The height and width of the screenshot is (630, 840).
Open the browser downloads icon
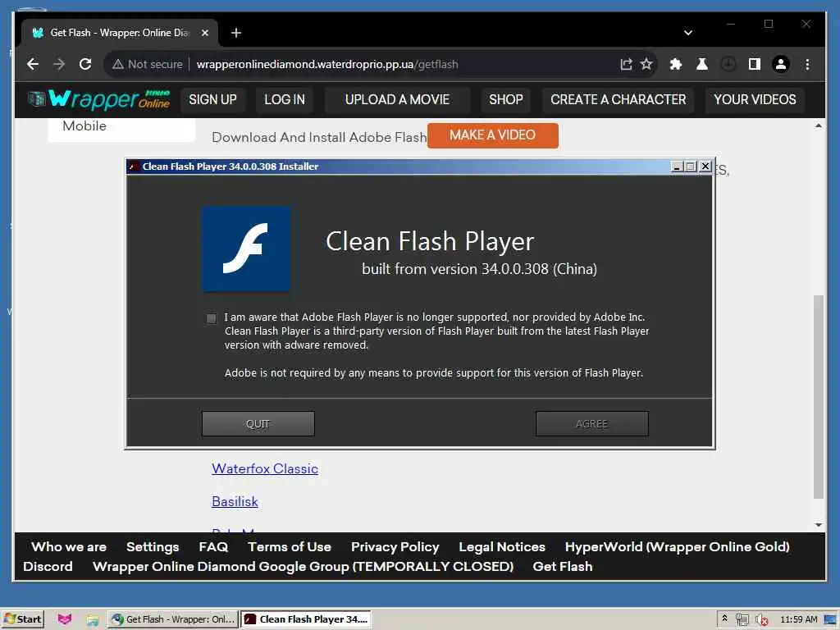click(x=728, y=64)
